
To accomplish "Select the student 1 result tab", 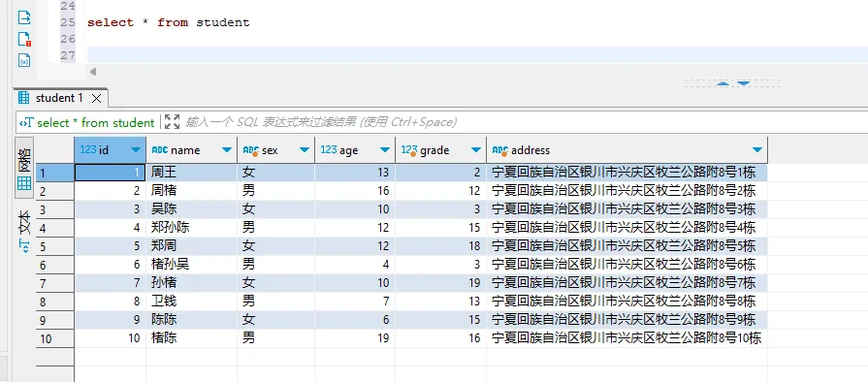I will (x=59, y=98).
